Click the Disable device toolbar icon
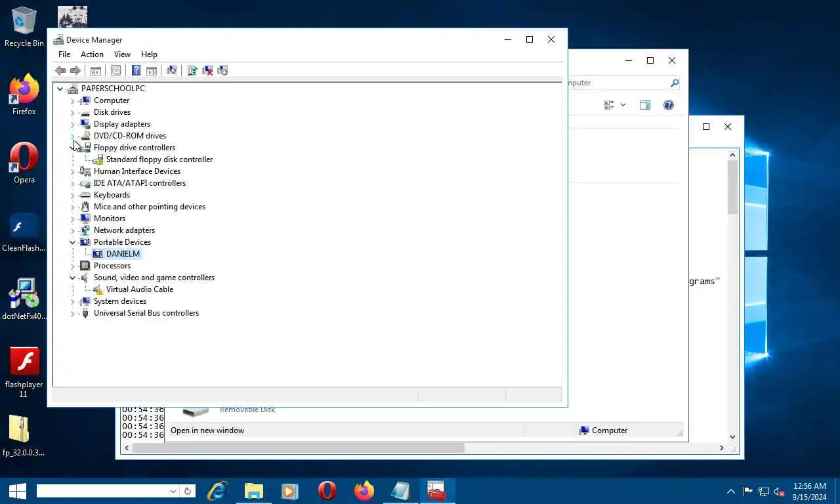The height and width of the screenshot is (504, 840). click(x=222, y=71)
